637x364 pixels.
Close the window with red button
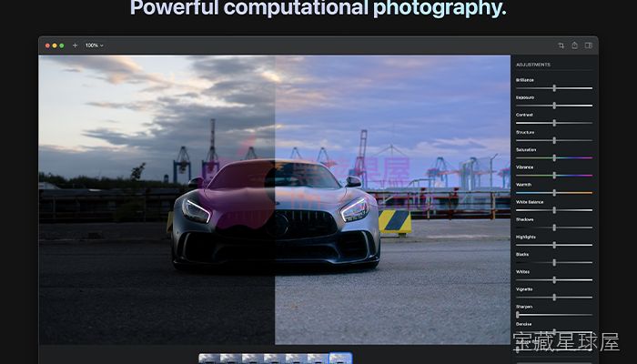(x=47, y=45)
